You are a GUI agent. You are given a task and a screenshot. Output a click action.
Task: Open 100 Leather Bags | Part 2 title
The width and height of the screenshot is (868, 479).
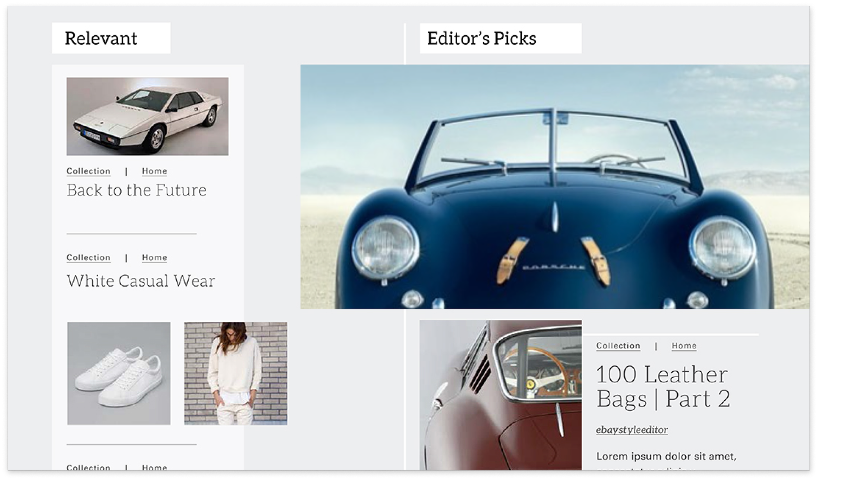point(663,387)
